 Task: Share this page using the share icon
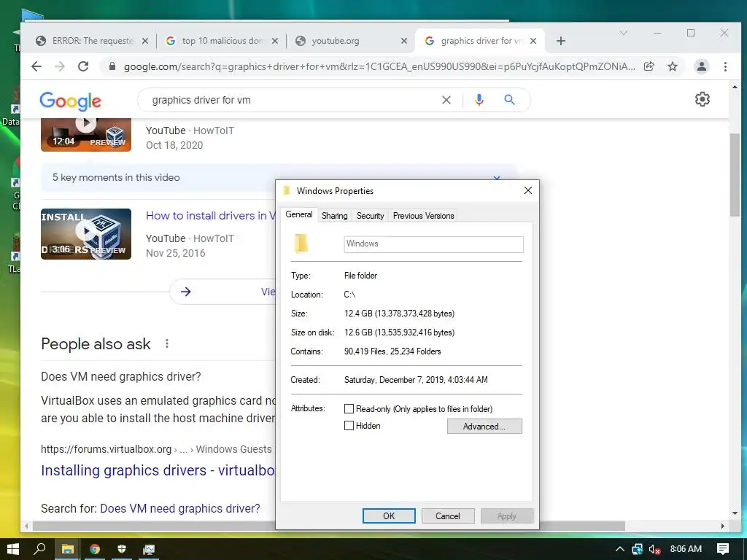click(649, 66)
